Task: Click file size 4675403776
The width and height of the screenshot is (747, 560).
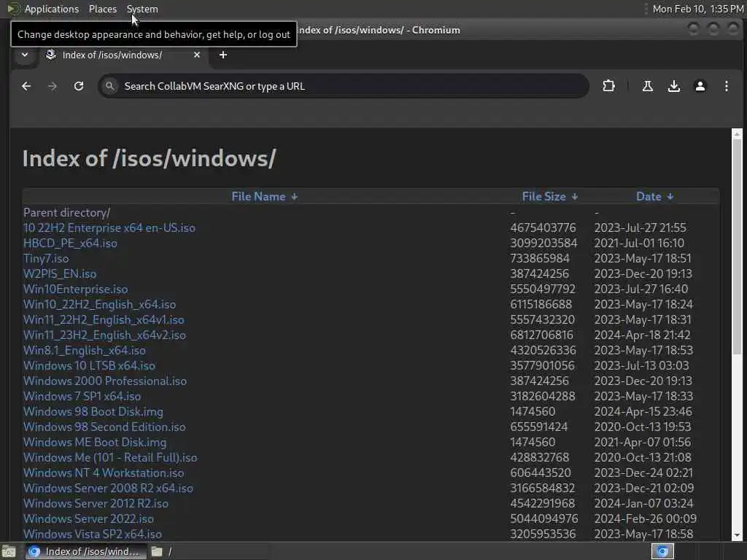Action: click(543, 227)
